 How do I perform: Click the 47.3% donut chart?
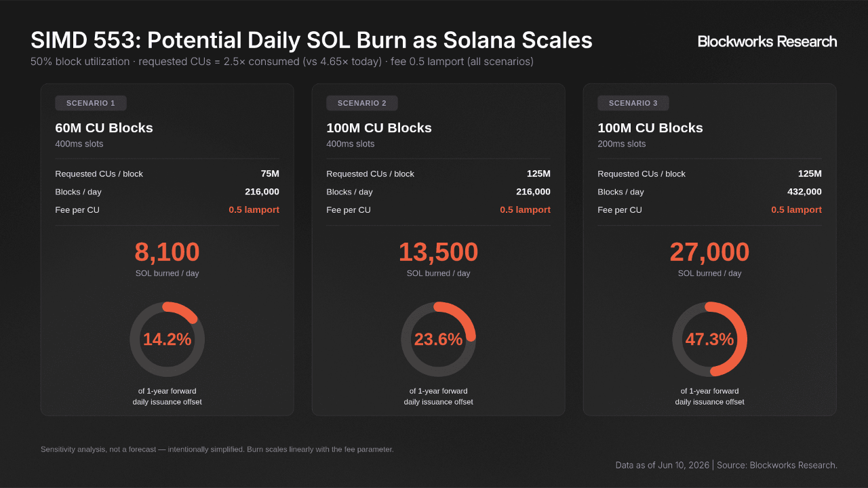(x=709, y=340)
